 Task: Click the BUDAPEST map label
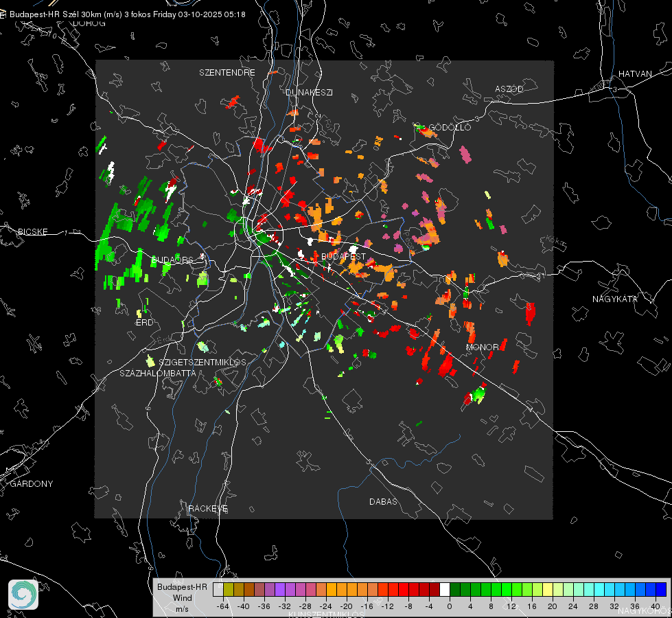[343, 256]
